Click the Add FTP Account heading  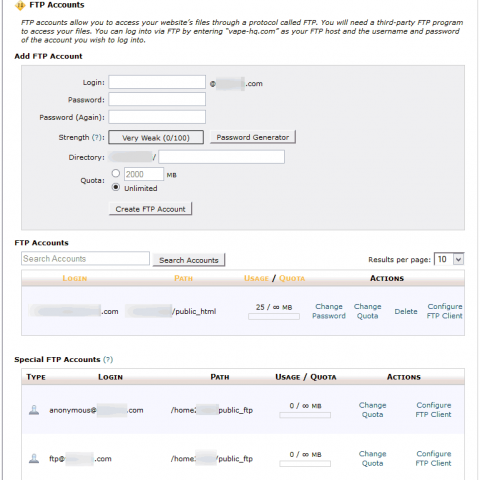(48, 56)
